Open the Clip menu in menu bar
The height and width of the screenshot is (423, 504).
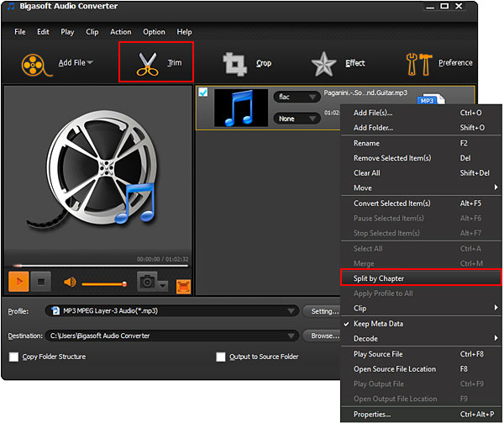[x=92, y=32]
